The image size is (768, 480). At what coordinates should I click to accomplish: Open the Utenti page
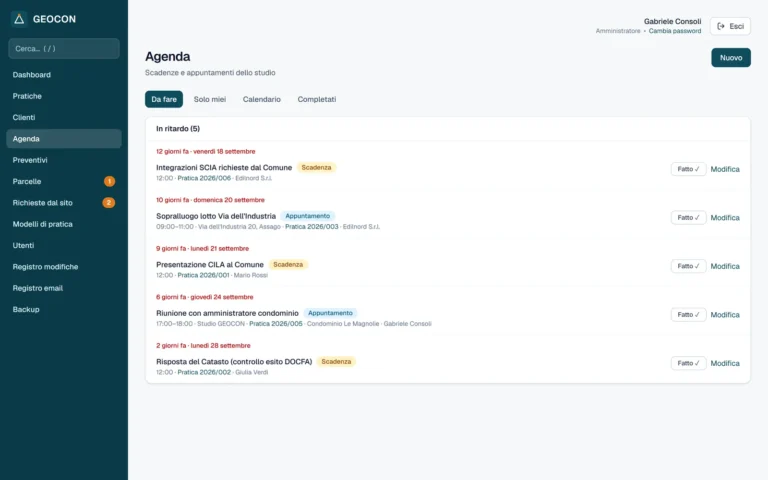[x=64, y=245]
